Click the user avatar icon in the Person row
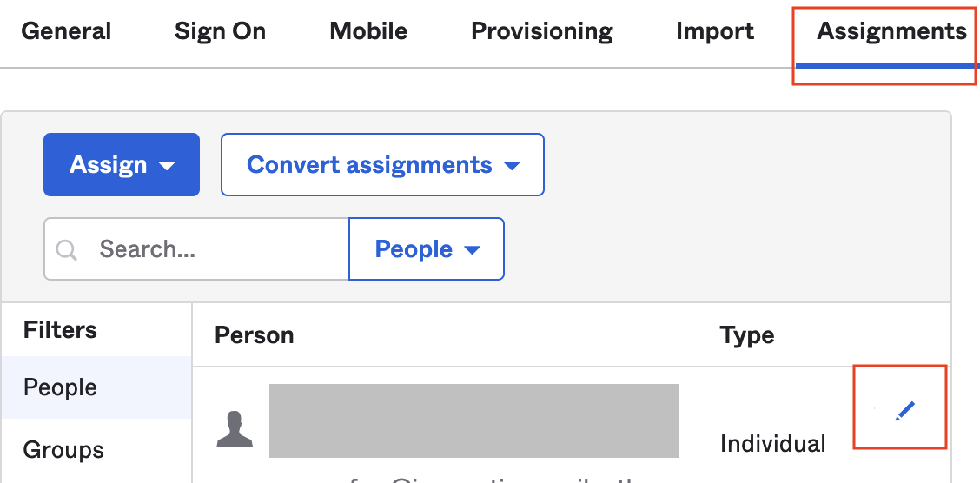The width and height of the screenshot is (980, 483). pyautogui.click(x=235, y=430)
